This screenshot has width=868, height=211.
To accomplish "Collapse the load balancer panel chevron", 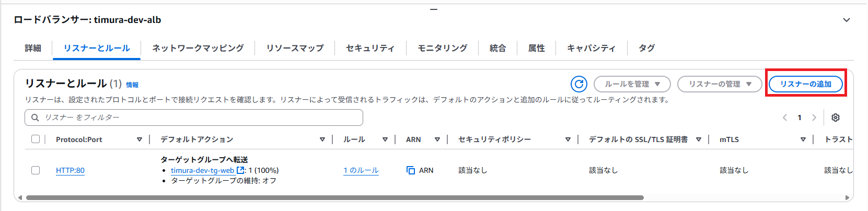I will click(x=847, y=20).
